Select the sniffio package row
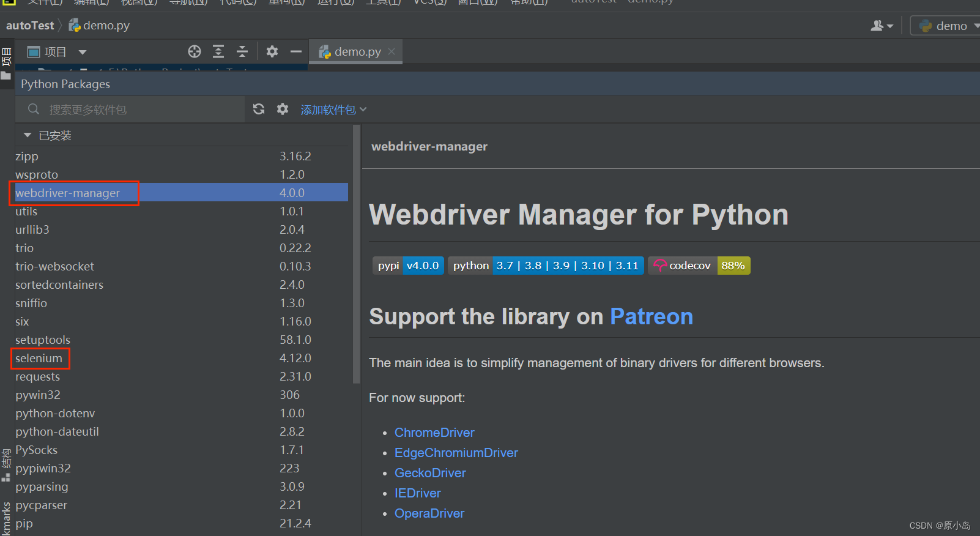Screen dimensions: 980x536 (182, 303)
